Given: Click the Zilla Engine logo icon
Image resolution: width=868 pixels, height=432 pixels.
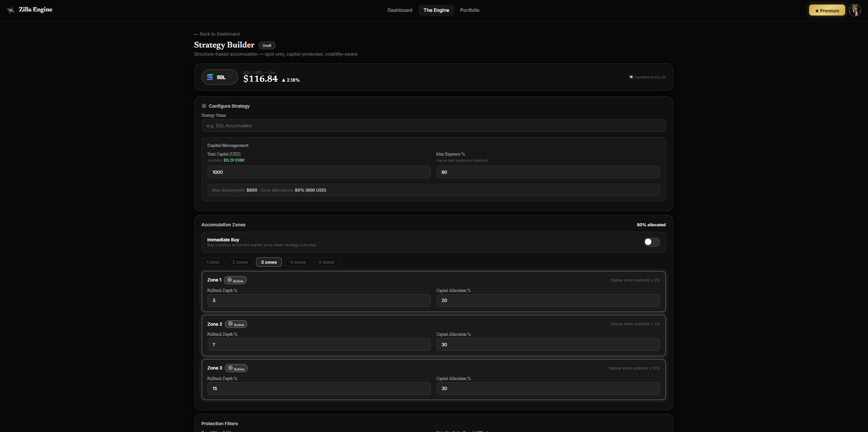Looking at the screenshot, I should [10, 10].
